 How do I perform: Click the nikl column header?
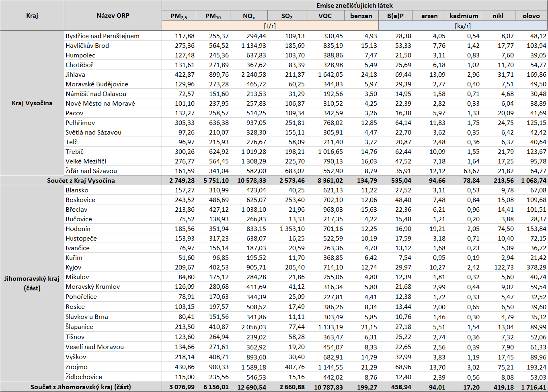coord(498,16)
